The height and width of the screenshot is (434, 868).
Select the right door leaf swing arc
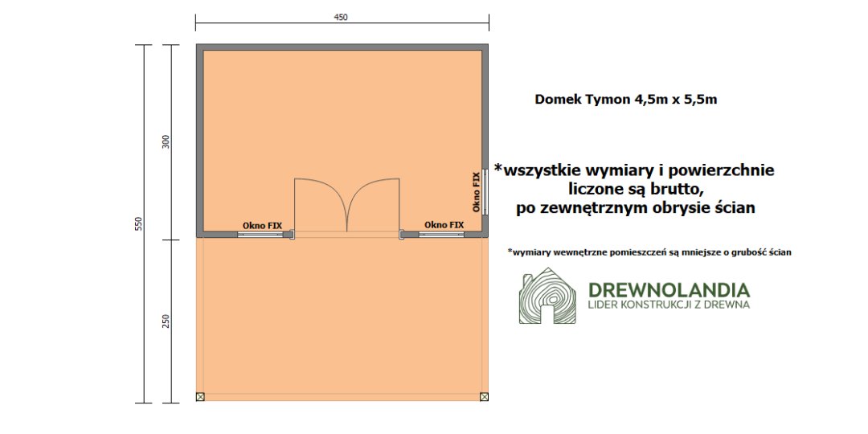(x=374, y=205)
